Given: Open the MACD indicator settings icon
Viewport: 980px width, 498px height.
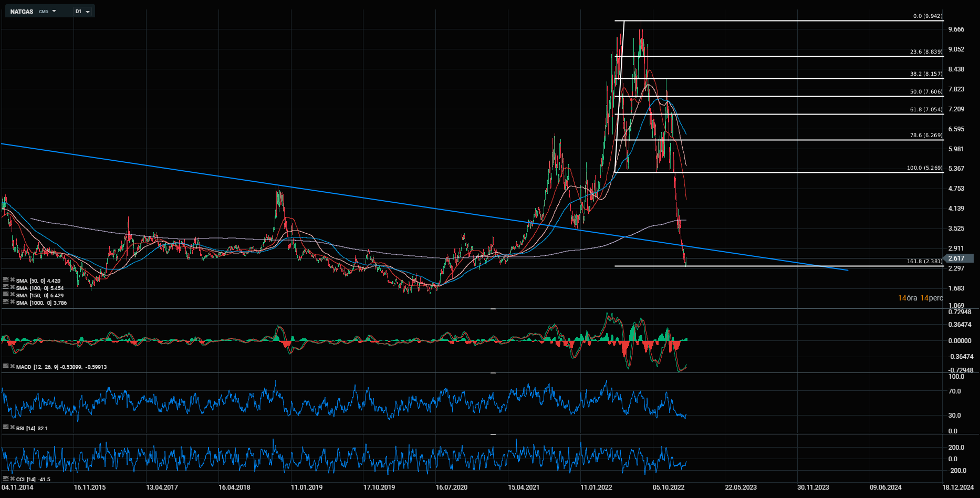Looking at the screenshot, I should (6, 366).
